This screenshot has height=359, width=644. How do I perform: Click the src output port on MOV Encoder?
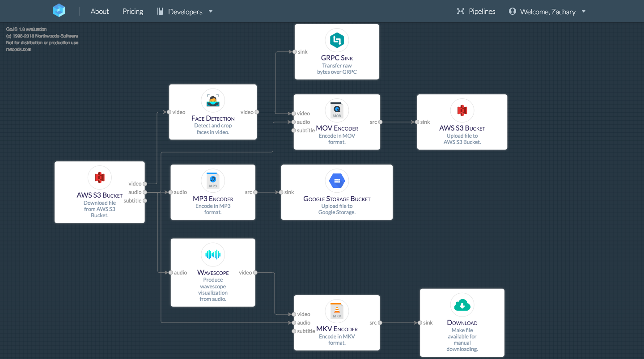tap(380, 122)
